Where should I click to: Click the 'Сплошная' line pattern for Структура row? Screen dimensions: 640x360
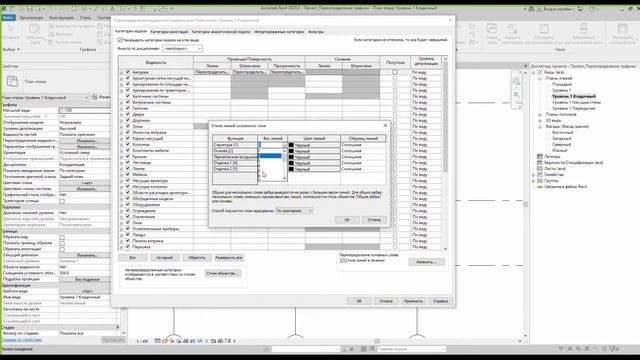363,145
